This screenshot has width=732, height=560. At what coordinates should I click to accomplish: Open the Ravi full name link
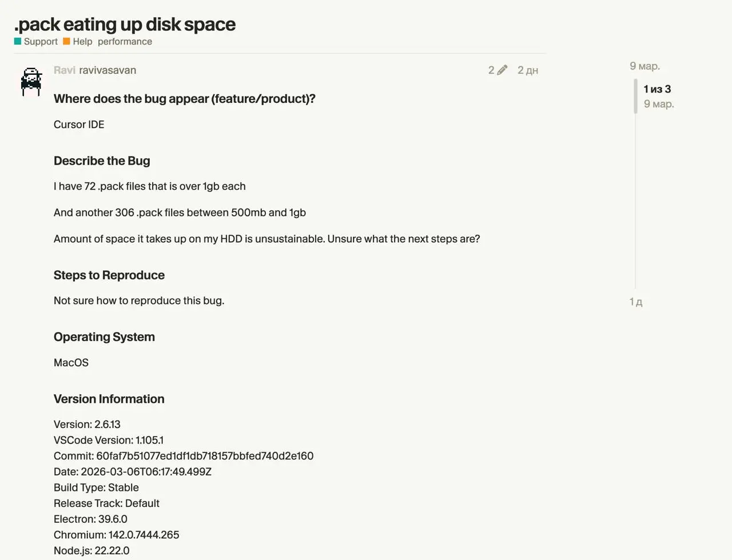[64, 70]
